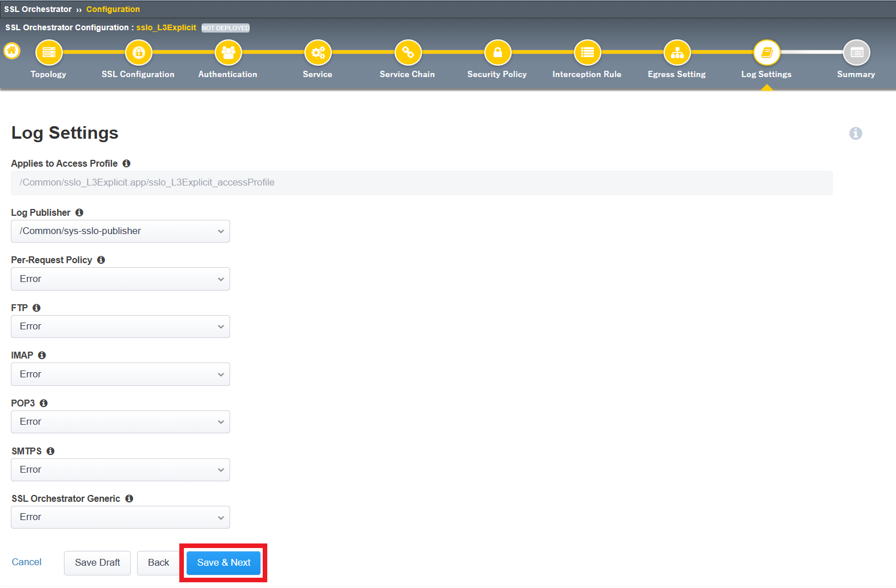Select the Summary step label
Viewport: 896px width, 588px height.
point(856,74)
